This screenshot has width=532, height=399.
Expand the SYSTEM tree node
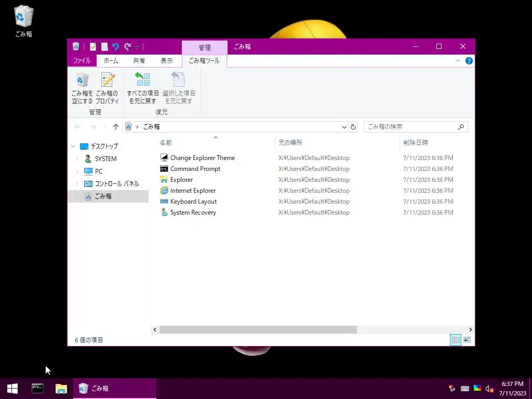click(x=77, y=159)
